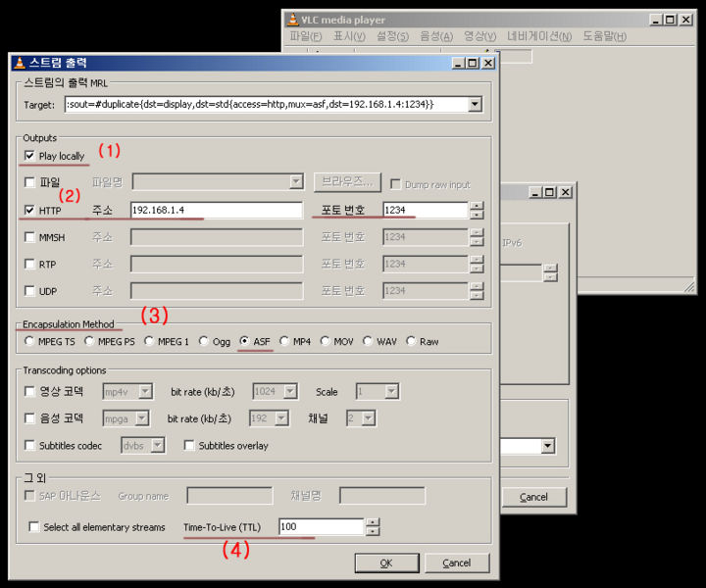Screen dimensions: 706x588
Task: Increase HTTP port number with up arrow
Action: point(477,206)
